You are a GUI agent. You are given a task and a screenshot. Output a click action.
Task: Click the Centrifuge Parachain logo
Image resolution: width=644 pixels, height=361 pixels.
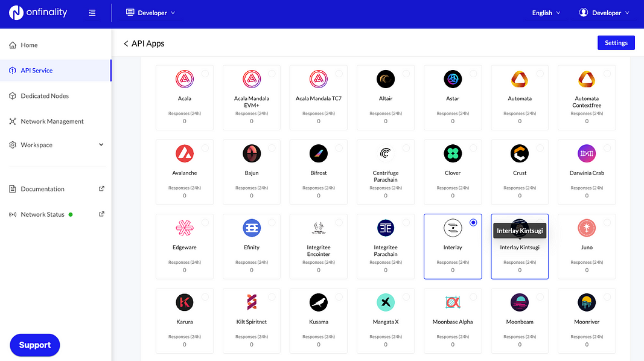coord(386,153)
